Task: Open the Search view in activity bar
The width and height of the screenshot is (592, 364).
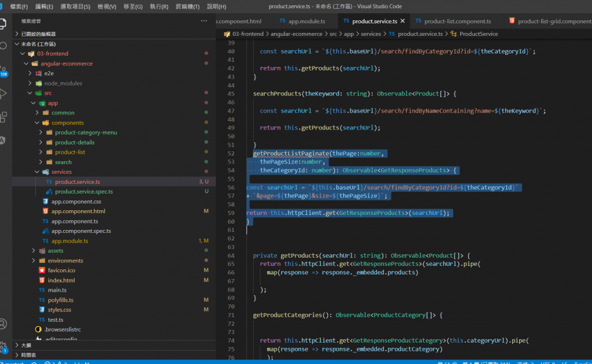Action: (4, 46)
